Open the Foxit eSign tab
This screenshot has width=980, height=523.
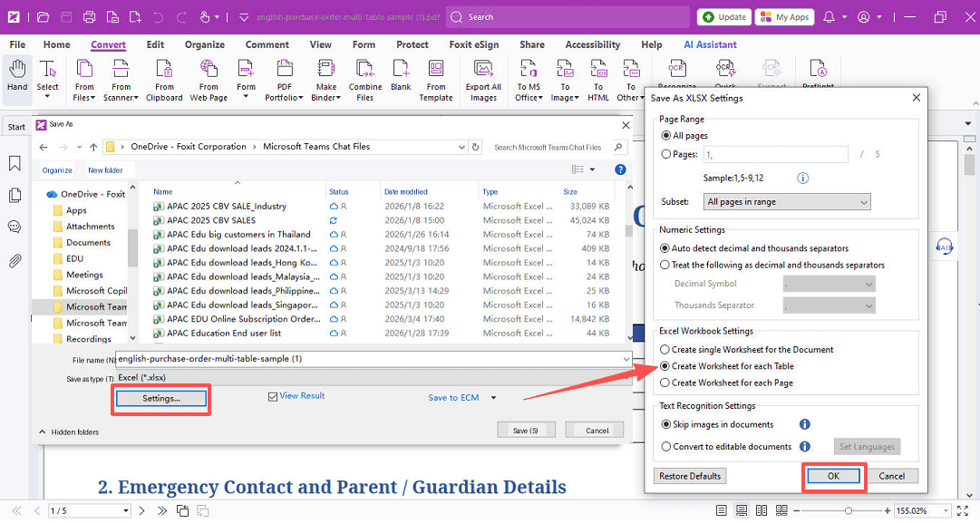(x=474, y=44)
